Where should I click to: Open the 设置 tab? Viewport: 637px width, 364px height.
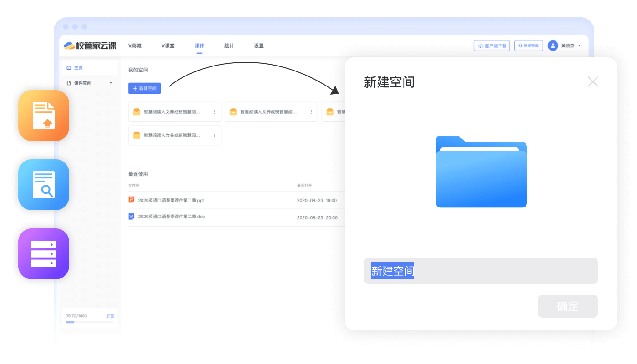[x=259, y=45]
